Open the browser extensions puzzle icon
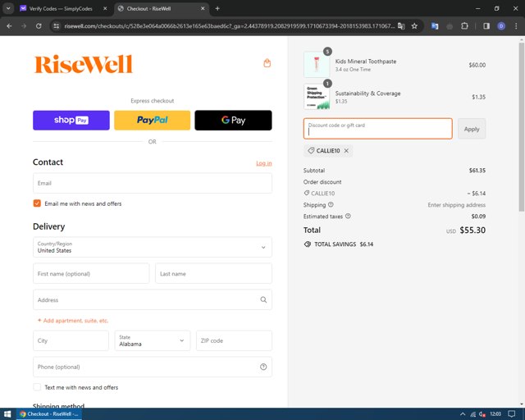The height and width of the screenshot is (420, 525). click(x=465, y=25)
